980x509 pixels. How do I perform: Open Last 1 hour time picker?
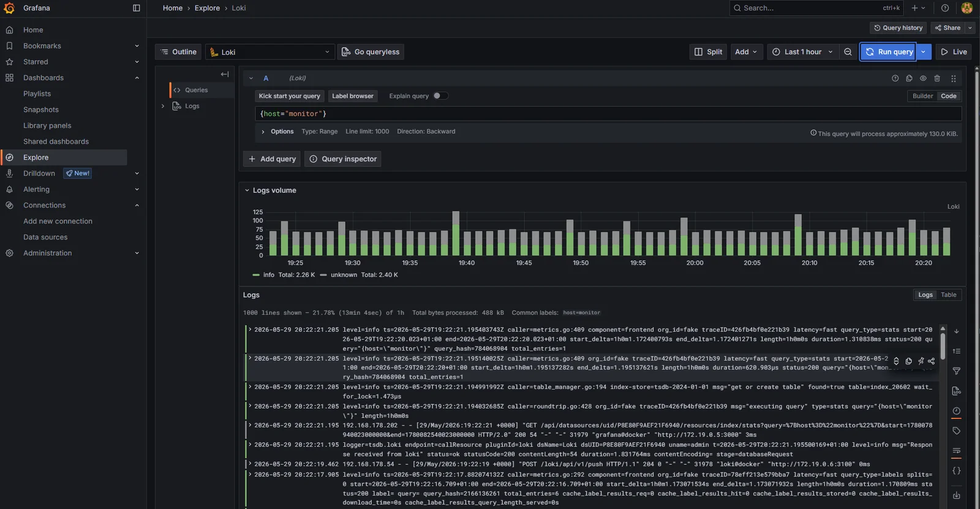coord(802,52)
